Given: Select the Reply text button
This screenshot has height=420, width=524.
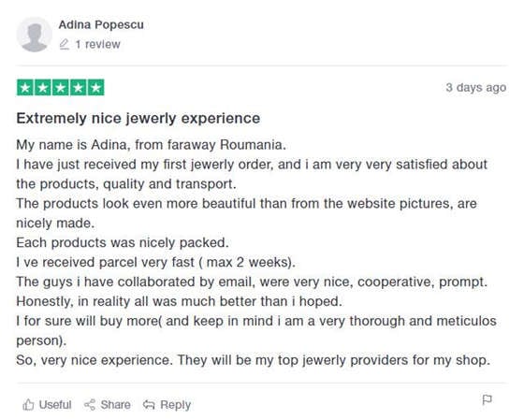Looking at the screenshot, I should (176, 405).
